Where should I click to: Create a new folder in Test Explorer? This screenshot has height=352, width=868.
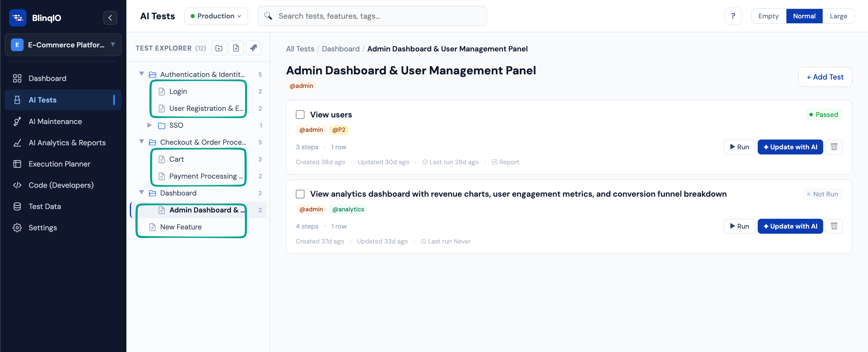pyautogui.click(x=219, y=48)
